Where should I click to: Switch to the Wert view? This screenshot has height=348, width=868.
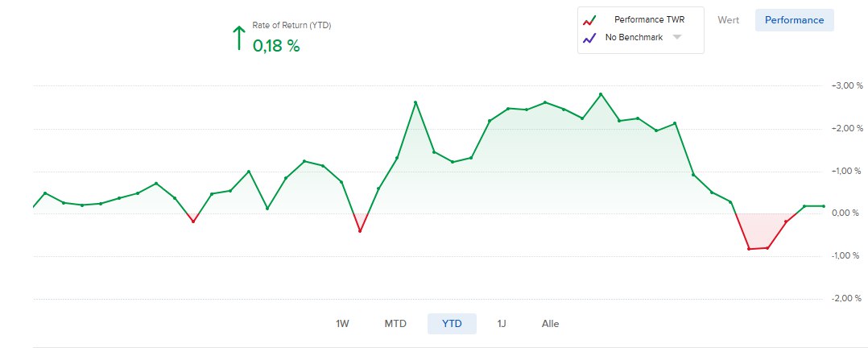coord(728,20)
